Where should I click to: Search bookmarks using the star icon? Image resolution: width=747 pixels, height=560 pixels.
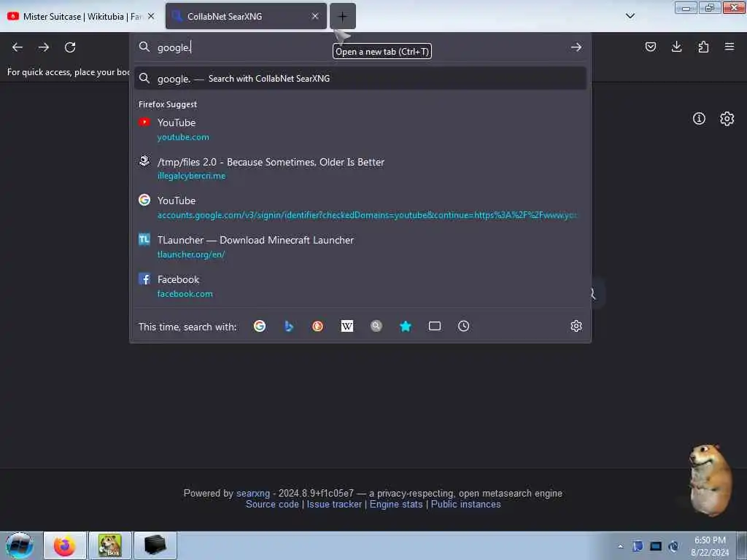[x=406, y=326]
